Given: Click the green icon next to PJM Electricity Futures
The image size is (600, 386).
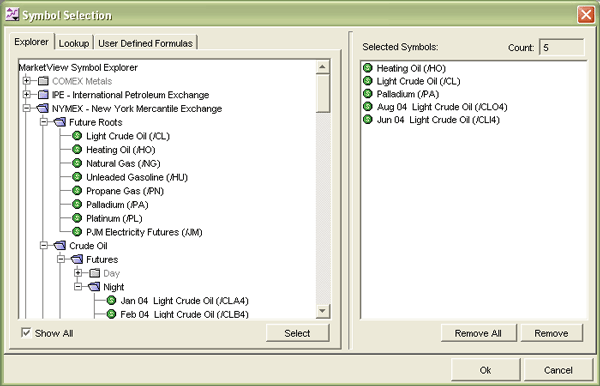Looking at the screenshot, I should [x=77, y=232].
